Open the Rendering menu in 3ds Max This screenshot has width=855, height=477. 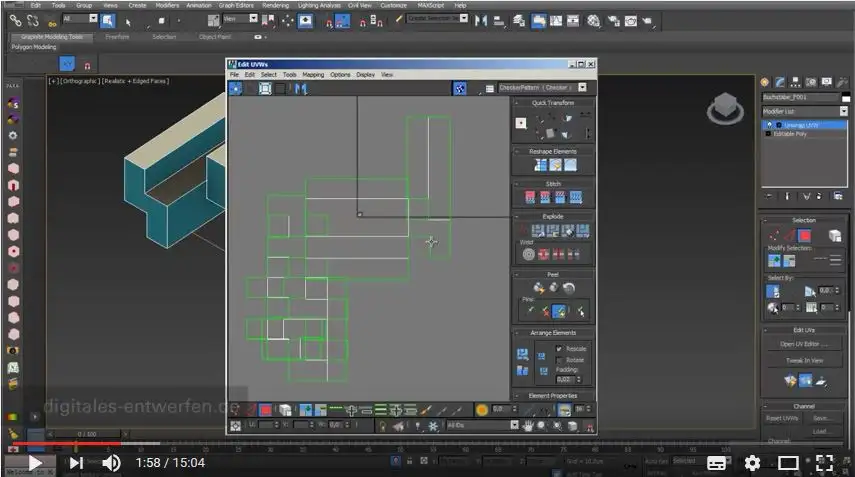click(275, 5)
